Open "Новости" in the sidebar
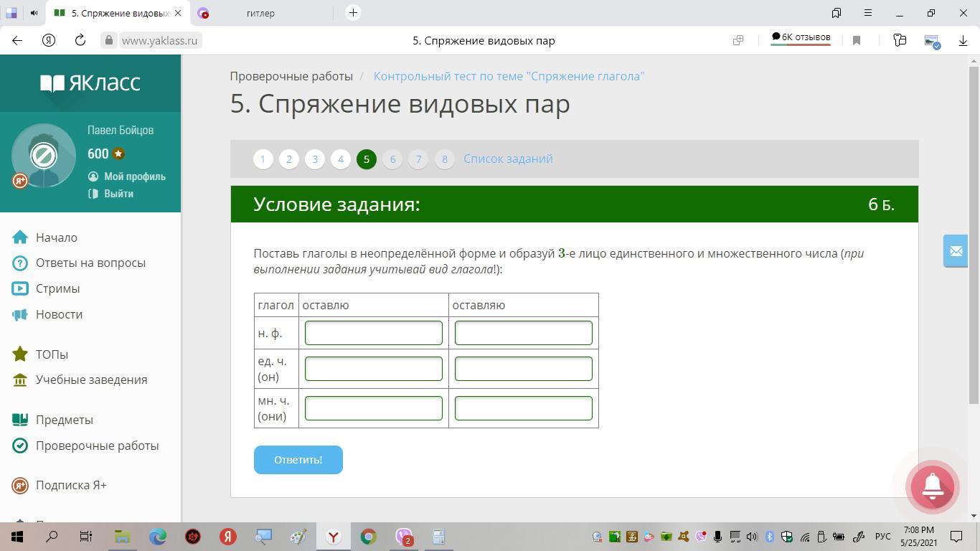Viewport: 980px width, 551px height. pos(59,314)
